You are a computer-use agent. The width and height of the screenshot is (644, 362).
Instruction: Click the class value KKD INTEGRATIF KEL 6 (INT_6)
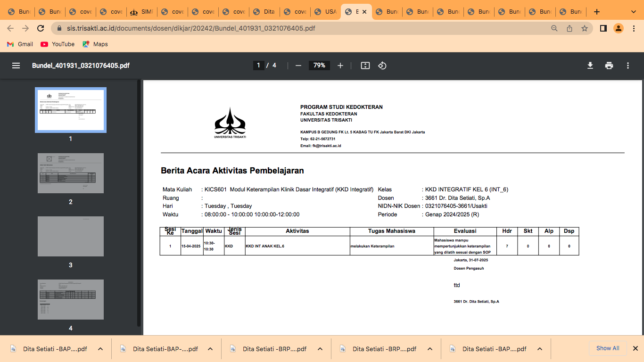point(467,189)
